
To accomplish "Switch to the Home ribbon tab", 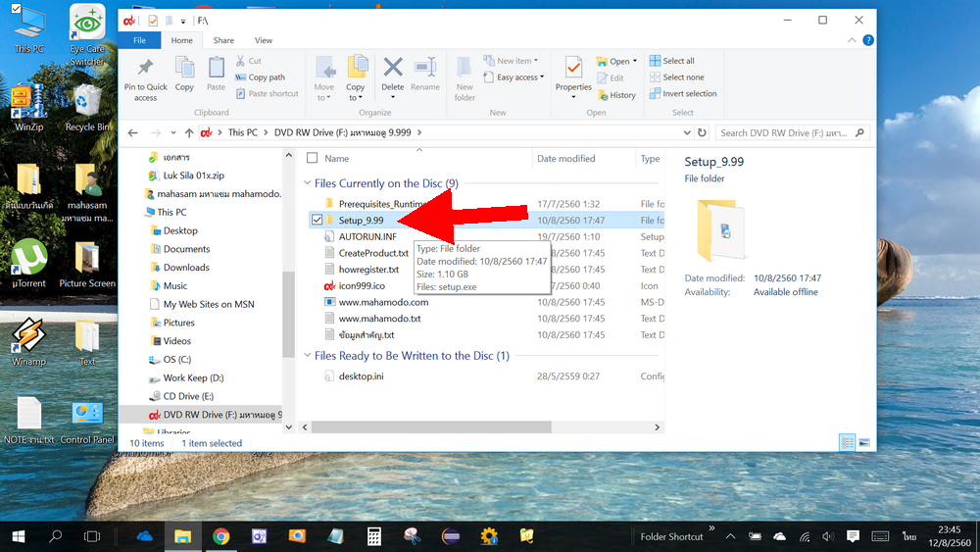I will click(x=182, y=40).
